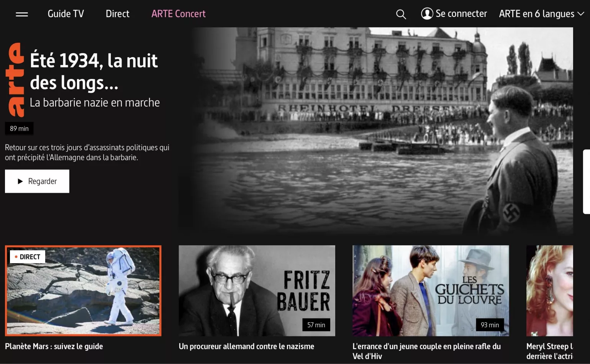Viewport: 590px width, 364px height.
Task: Open the hamburger navigation menu
Action: click(x=22, y=14)
